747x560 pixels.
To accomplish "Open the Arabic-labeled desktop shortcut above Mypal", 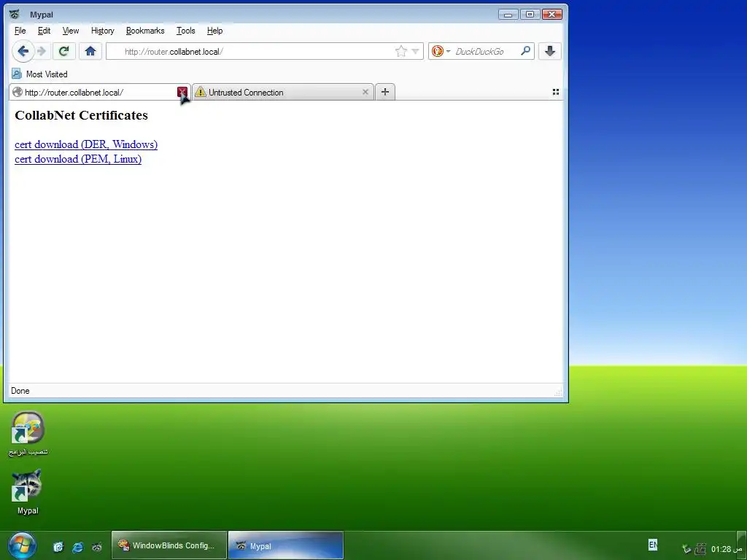I will pos(28,433).
